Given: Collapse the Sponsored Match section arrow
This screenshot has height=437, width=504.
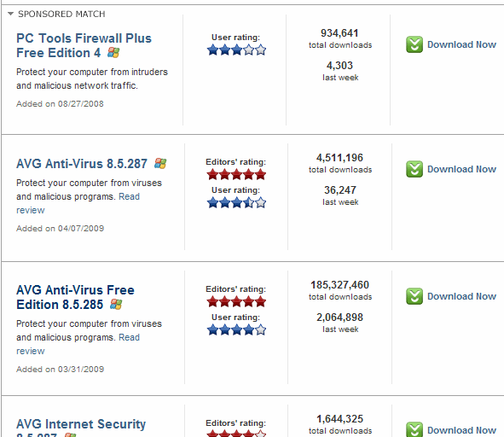Looking at the screenshot, I should click(x=10, y=14).
